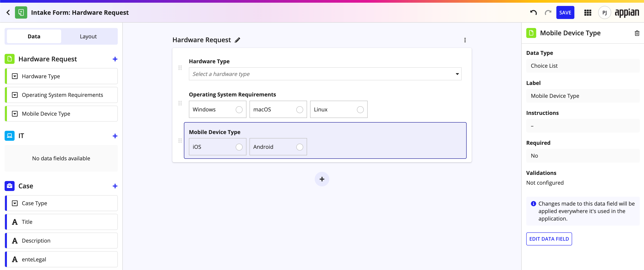Viewport: 644px width, 270px height.
Task: Open the Select a hardware type dropdown
Action: pos(325,74)
